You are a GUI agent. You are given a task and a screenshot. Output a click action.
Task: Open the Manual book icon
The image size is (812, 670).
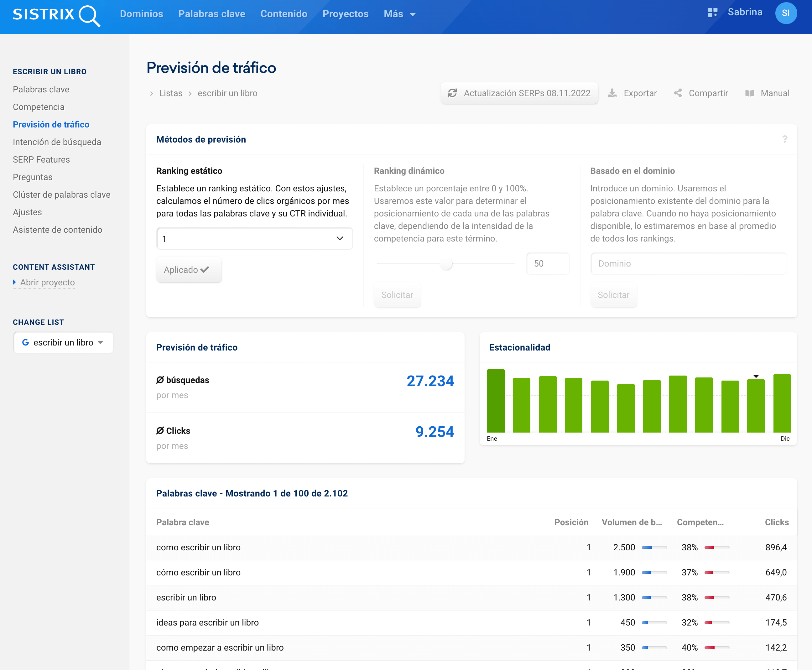[749, 93]
